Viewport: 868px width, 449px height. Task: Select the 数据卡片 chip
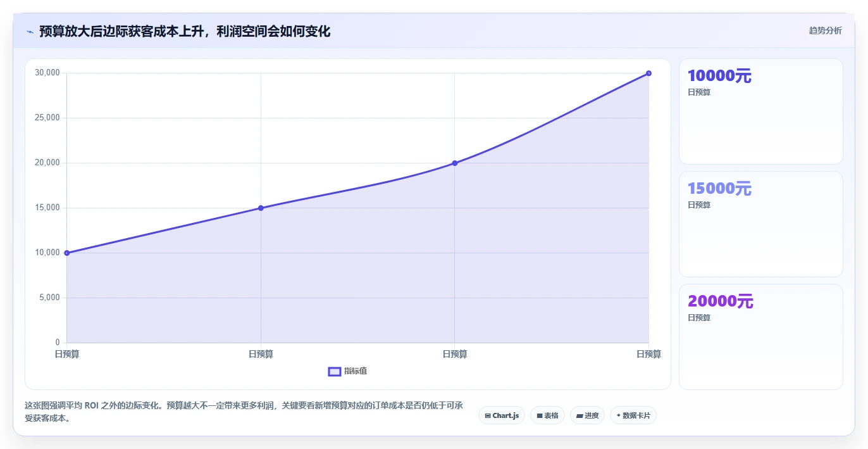633,415
